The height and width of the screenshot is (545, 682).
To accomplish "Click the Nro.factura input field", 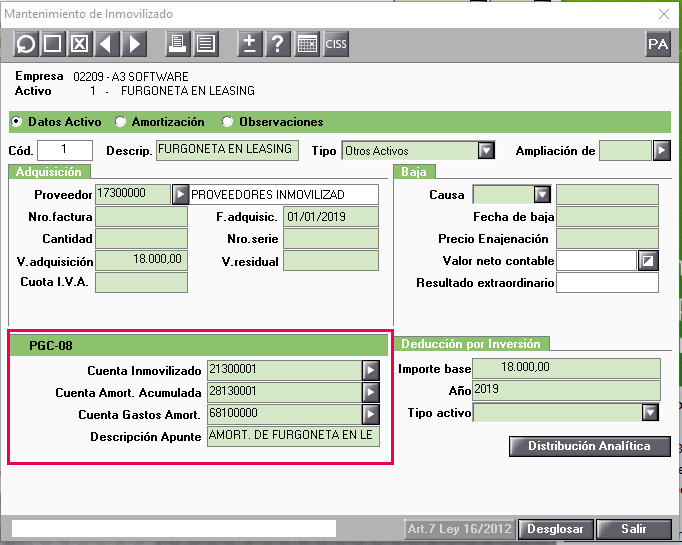I will point(141,216).
